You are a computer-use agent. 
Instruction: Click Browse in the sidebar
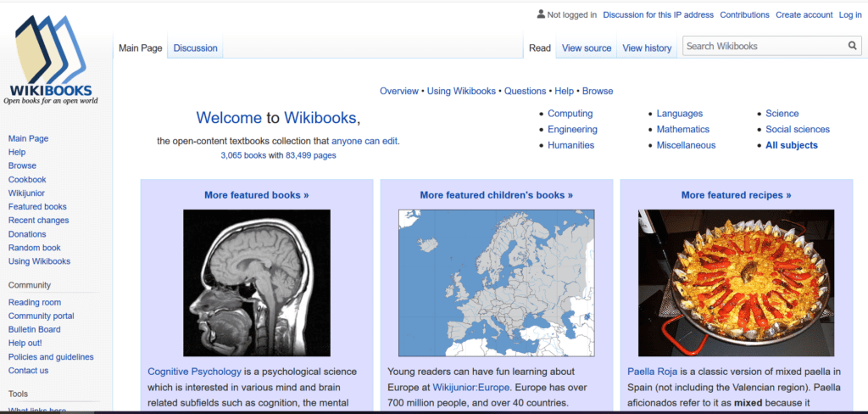(22, 165)
